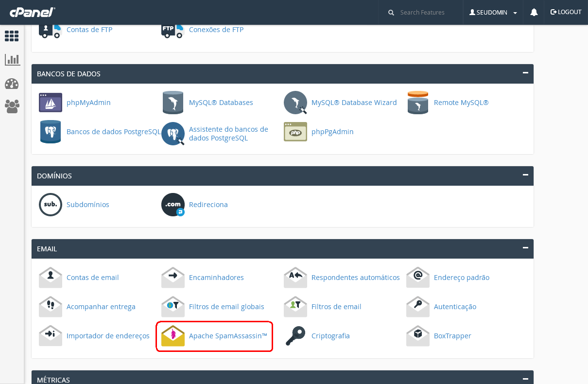This screenshot has width=588, height=384.
Task: Click the notifications bell icon
Action: coord(534,12)
